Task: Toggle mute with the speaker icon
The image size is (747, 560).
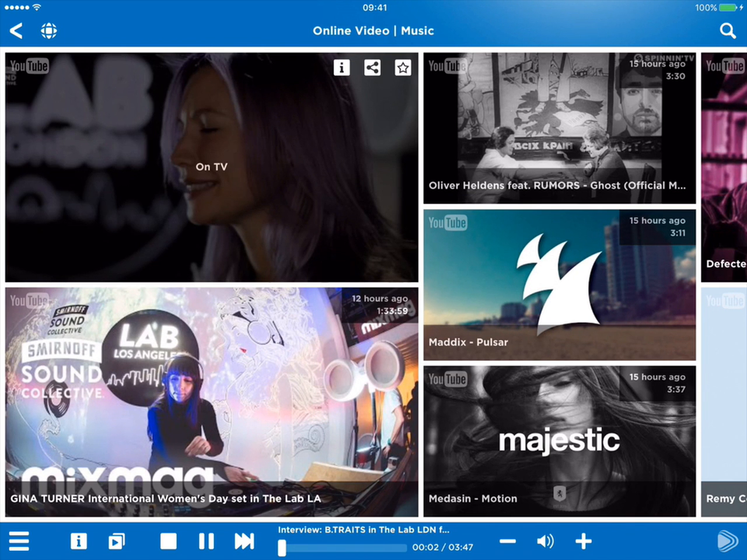Action: (x=545, y=541)
